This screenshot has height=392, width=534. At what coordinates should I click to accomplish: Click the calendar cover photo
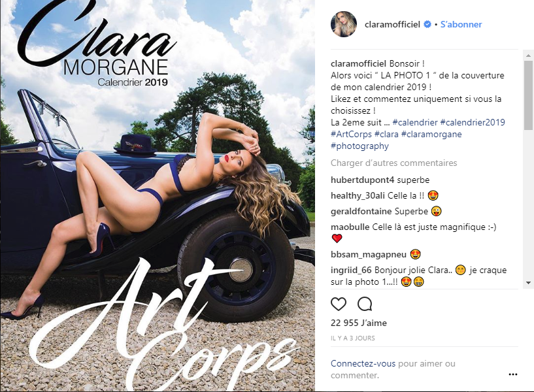pos(158,196)
